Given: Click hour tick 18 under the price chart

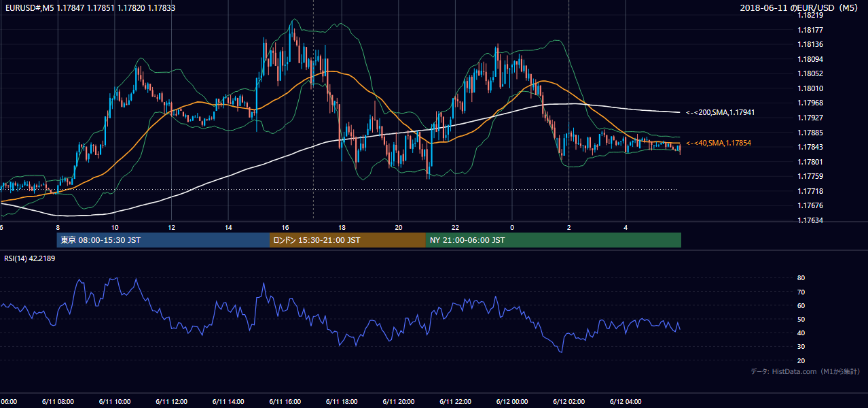Looking at the screenshot, I should pos(342,227).
